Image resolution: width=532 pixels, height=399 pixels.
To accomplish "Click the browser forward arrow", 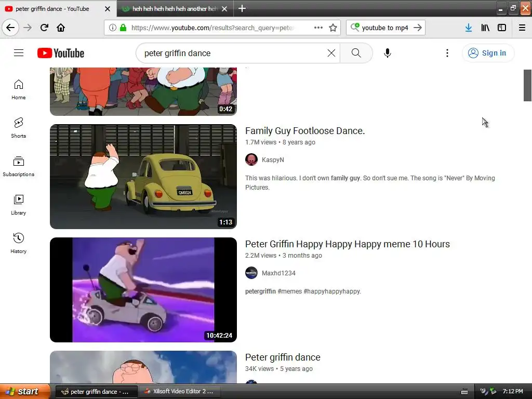I will tap(28, 28).
